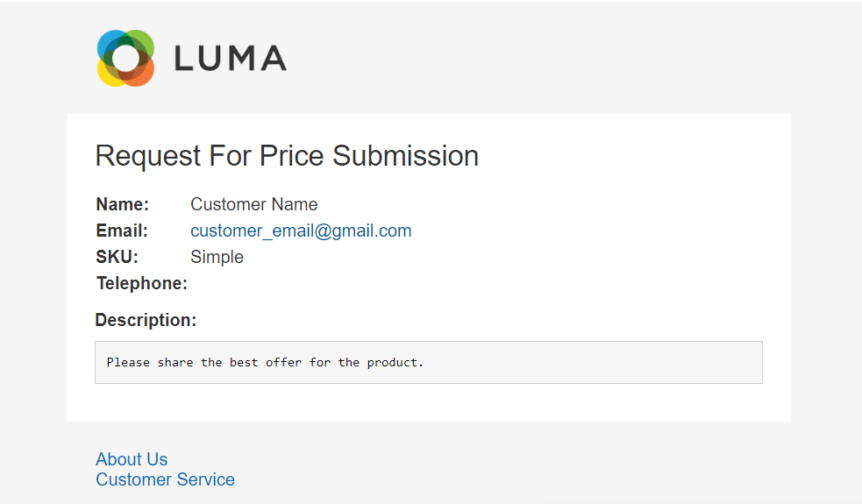Open the About Us footer link

coord(132,459)
